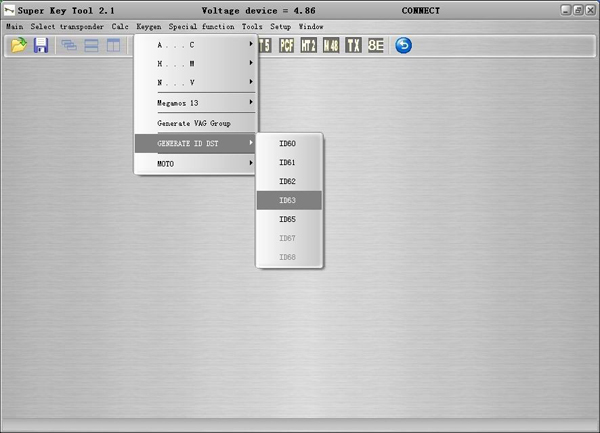Select the 8E transponder icon
This screenshot has height=433, width=600.
tap(376, 45)
